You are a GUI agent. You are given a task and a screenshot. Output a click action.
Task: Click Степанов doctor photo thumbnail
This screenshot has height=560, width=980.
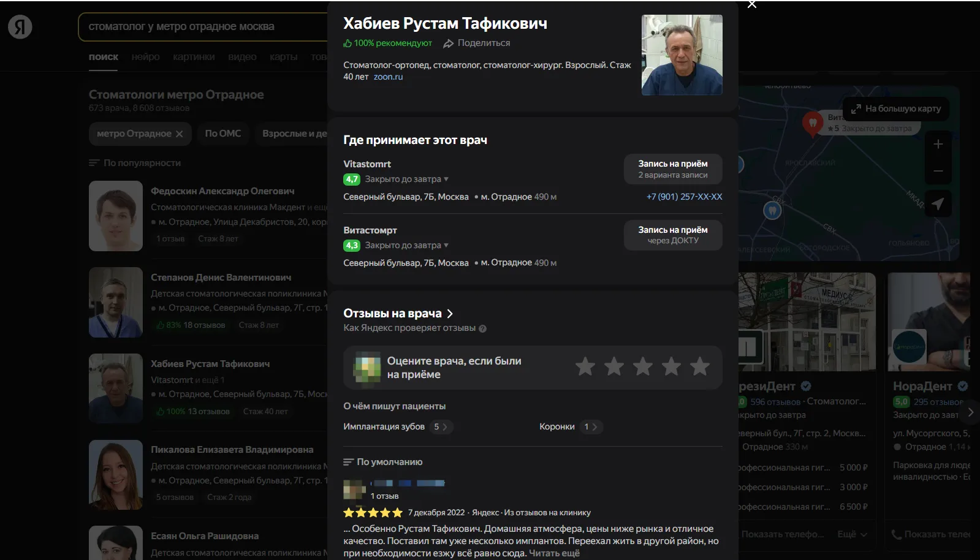tap(116, 302)
